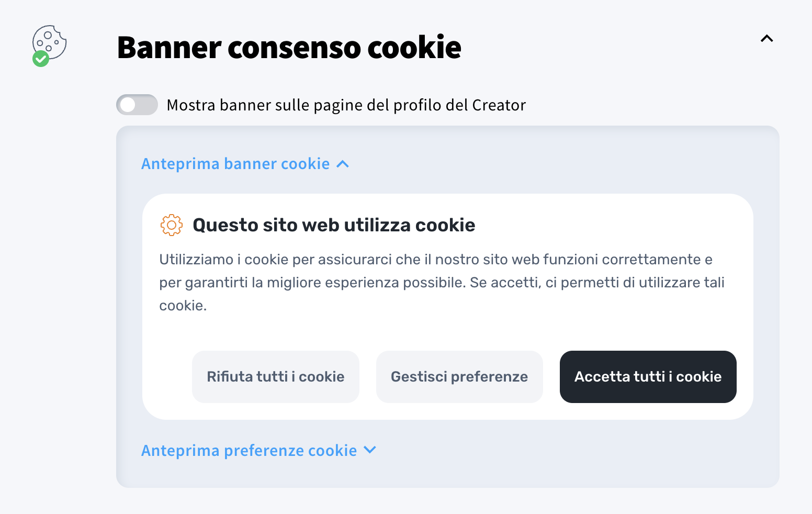
Task: Collapse preview using chevron after Anteprima banner cookie
Action: (343, 164)
